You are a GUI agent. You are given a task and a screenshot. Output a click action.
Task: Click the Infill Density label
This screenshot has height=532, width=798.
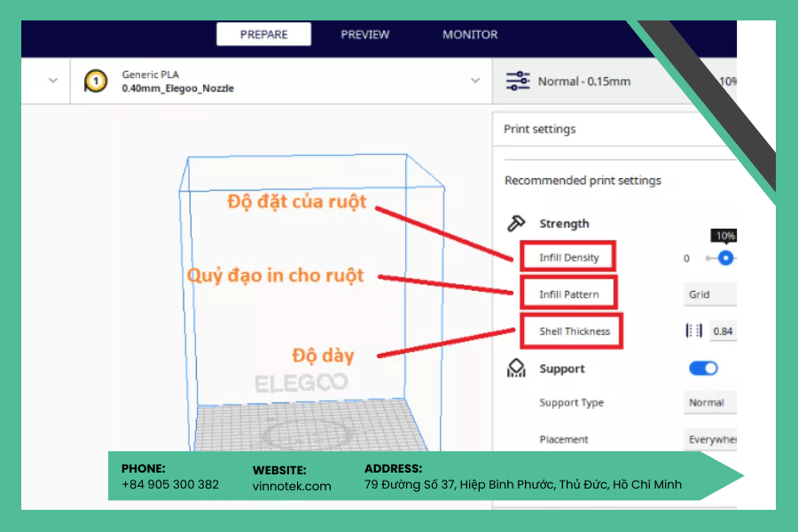click(569, 258)
